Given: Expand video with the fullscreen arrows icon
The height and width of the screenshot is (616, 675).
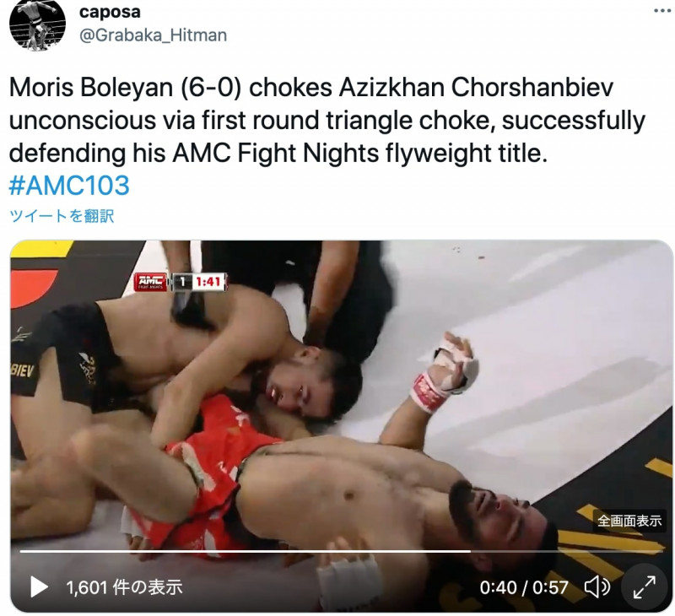Looking at the screenshot, I should click(x=645, y=587).
